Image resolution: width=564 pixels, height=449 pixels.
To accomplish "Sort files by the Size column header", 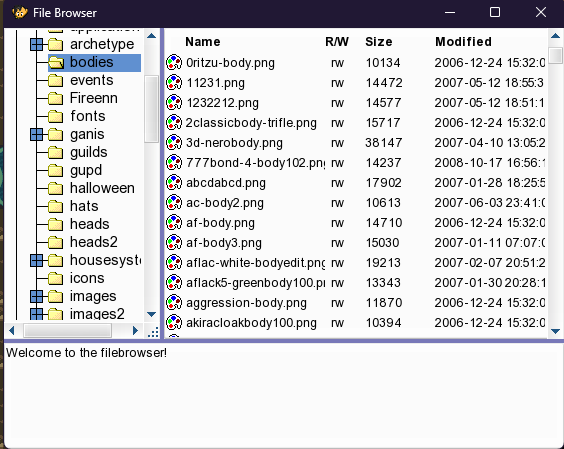I will [x=379, y=42].
